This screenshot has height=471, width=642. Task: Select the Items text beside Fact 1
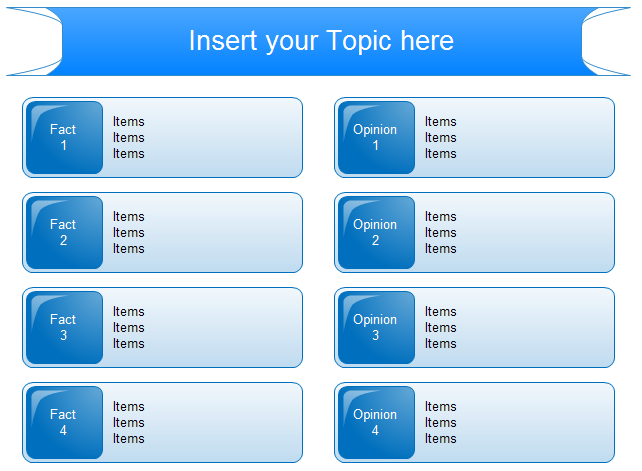(x=128, y=138)
